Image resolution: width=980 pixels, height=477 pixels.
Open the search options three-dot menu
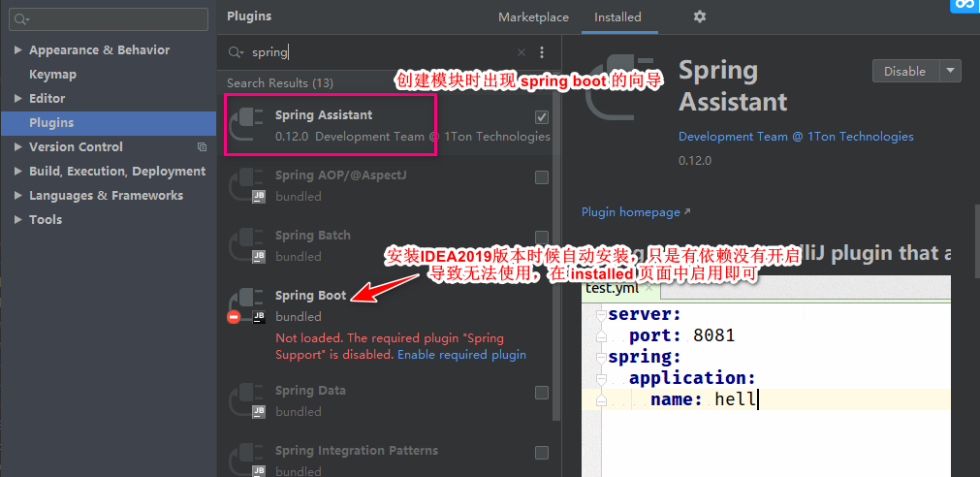coord(542,52)
